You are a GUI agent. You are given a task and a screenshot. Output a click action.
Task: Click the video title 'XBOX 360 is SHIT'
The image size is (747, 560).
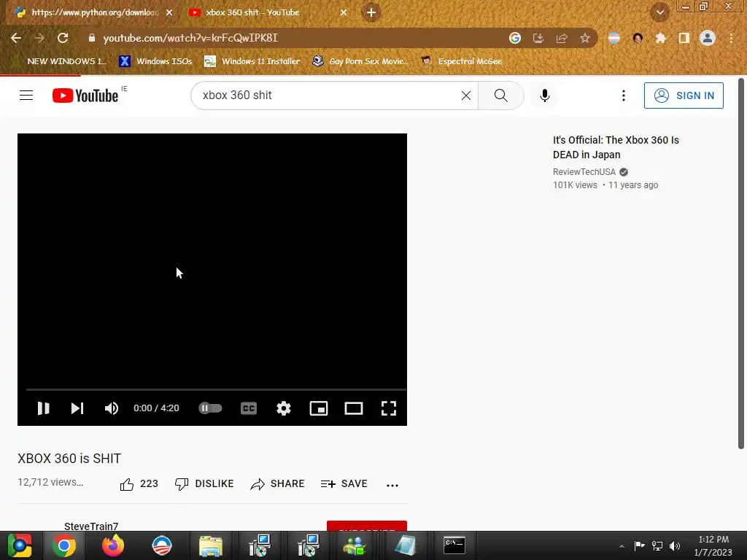coord(69,459)
